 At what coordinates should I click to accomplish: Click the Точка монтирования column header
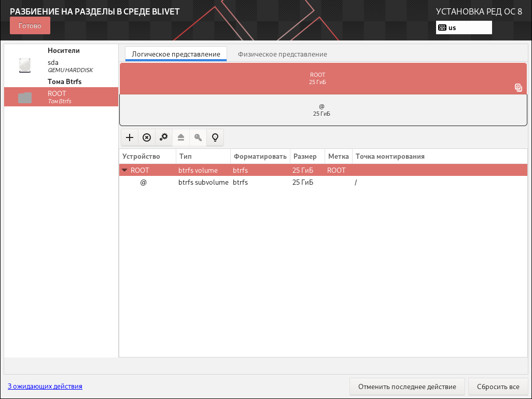click(x=440, y=157)
